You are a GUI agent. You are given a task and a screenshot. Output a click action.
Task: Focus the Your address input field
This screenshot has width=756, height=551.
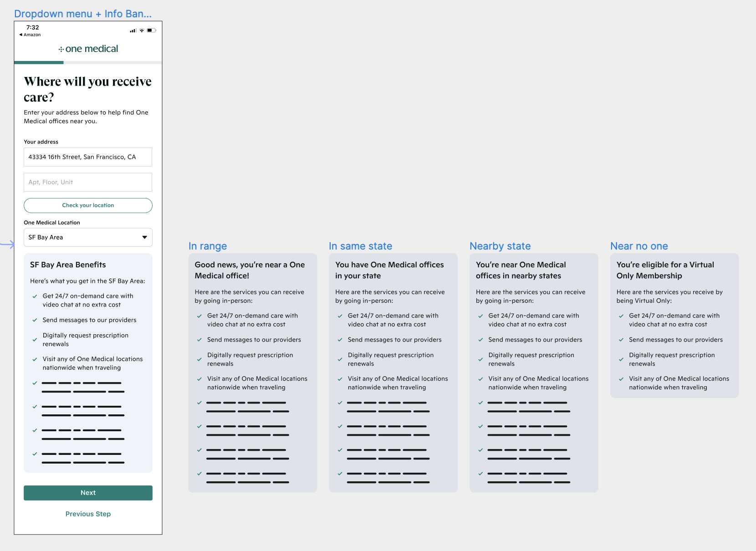point(88,157)
